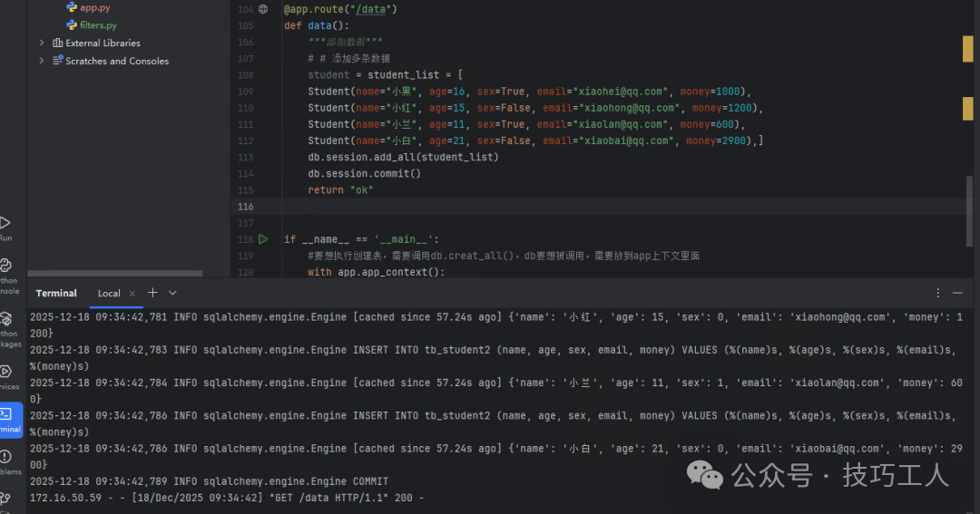Run the main block with gutter play icon

point(263,239)
